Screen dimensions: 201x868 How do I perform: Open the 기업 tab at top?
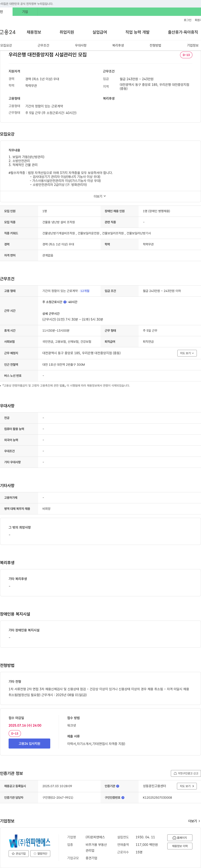click(25, 12)
